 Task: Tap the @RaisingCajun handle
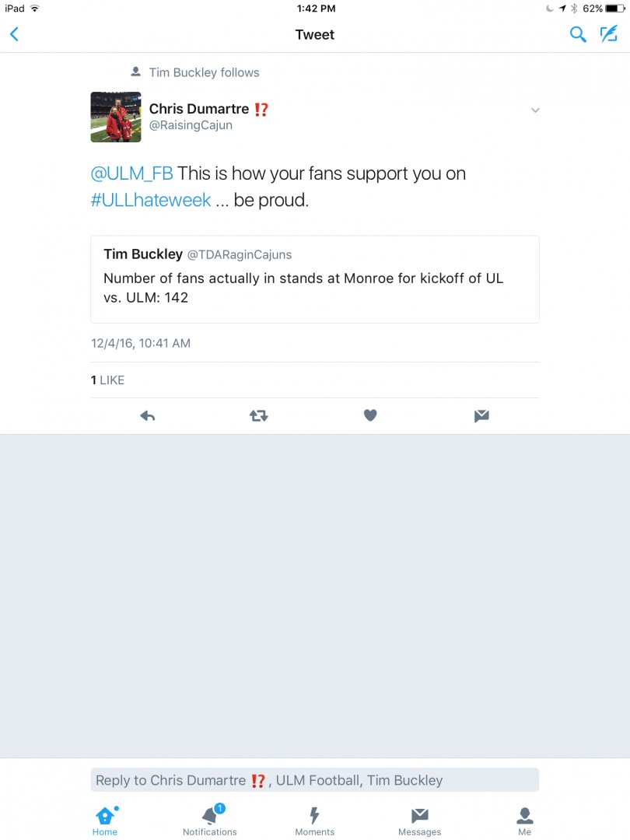pyautogui.click(x=191, y=125)
